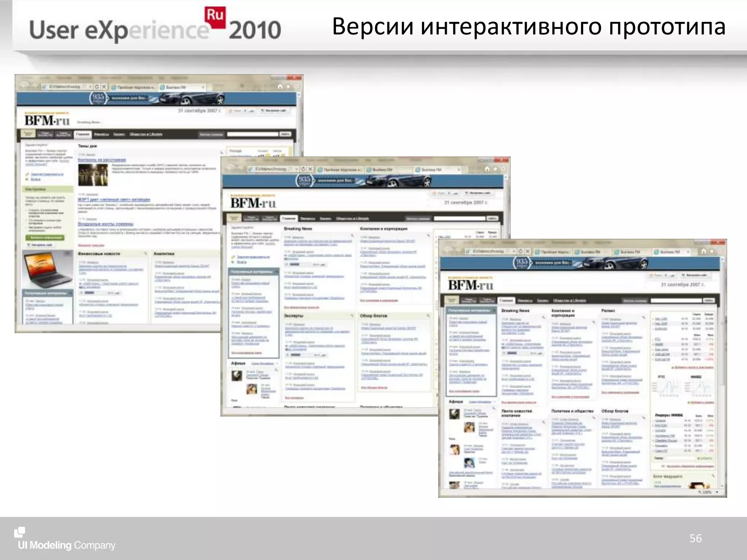Click the tools gear icon in the middle window
This screenshot has width=747, height=560.
pos(503,169)
